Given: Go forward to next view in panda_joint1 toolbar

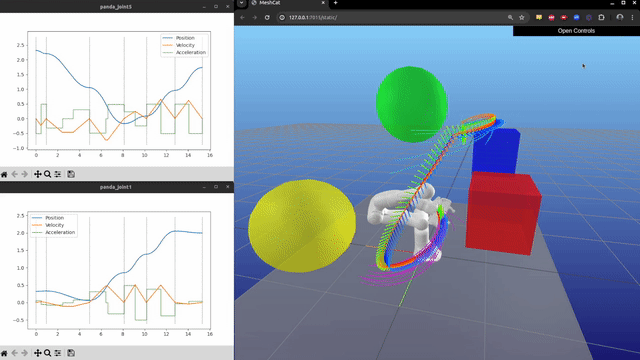Looking at the screenshot, I should (x=24, y=353).
